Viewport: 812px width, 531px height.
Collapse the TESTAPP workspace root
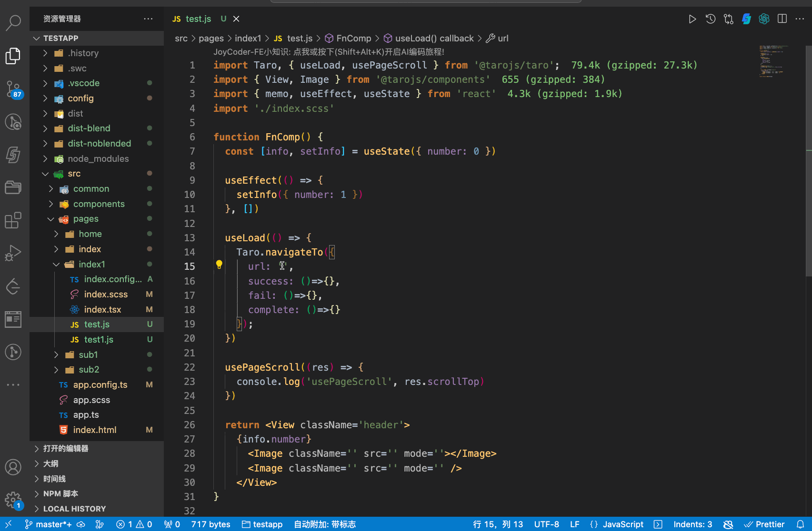tap(97, 38)
